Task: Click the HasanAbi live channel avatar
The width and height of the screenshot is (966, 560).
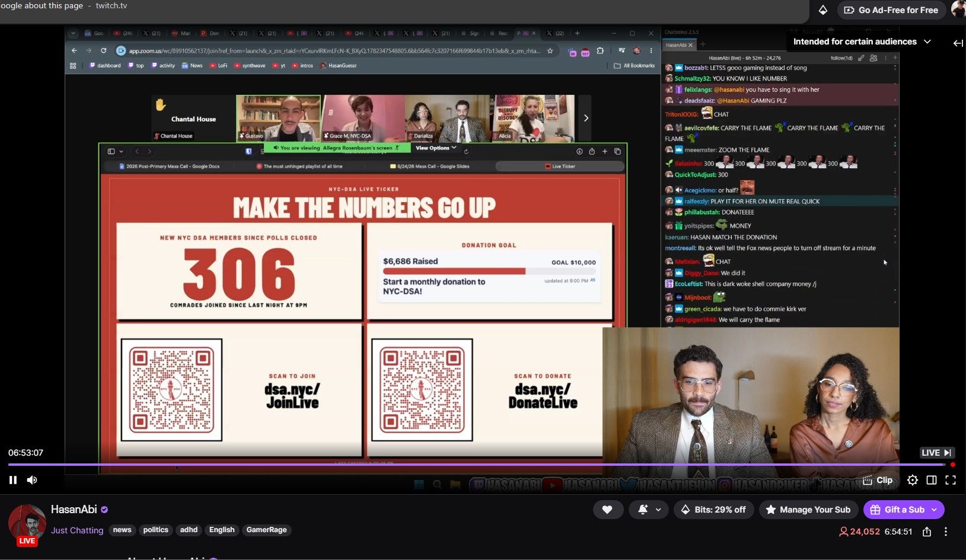Action: [27, 524]
